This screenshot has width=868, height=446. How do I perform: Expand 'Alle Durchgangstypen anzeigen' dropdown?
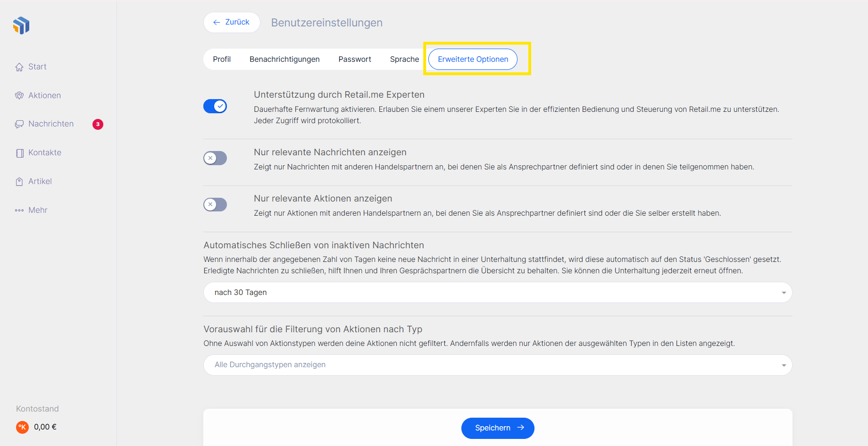(x=497, y=365)
